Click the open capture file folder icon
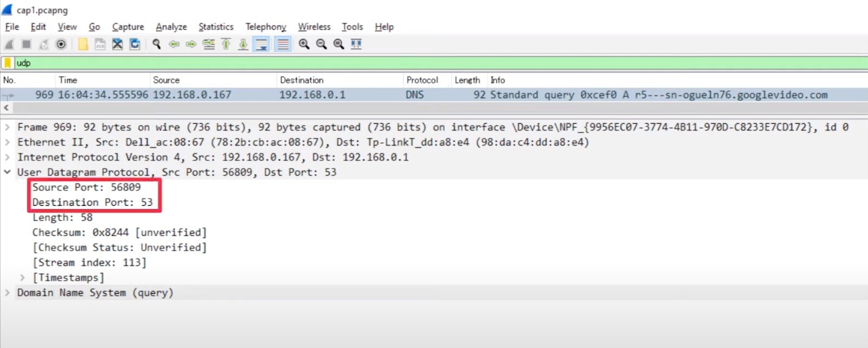Image resolution: width=868 pixels, height=348 pixels. pos(83,45)
